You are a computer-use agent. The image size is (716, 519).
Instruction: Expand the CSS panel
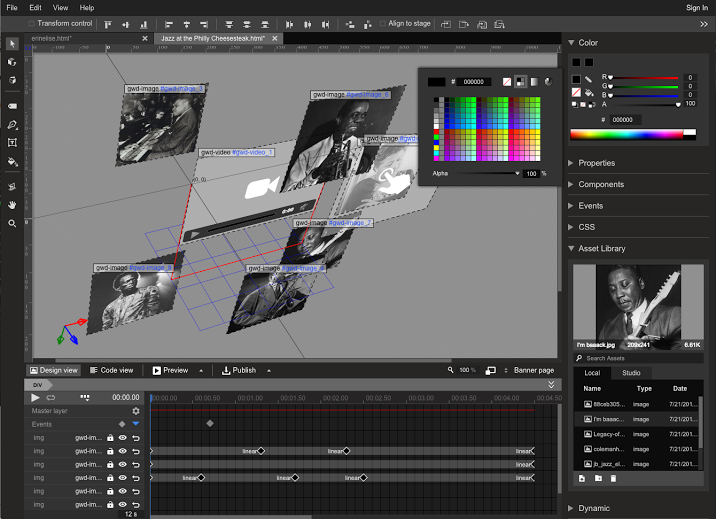click(x=571, y=227)
